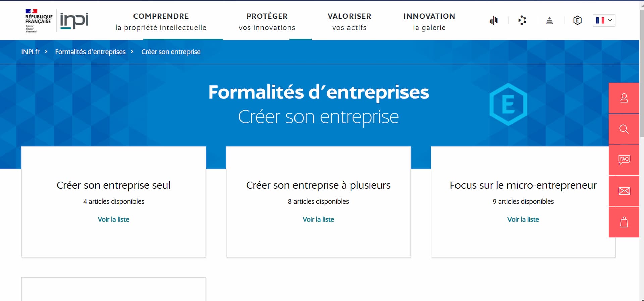Open the audio bars icon in header
The image size is (644, 301).
[x=494, y=20]
